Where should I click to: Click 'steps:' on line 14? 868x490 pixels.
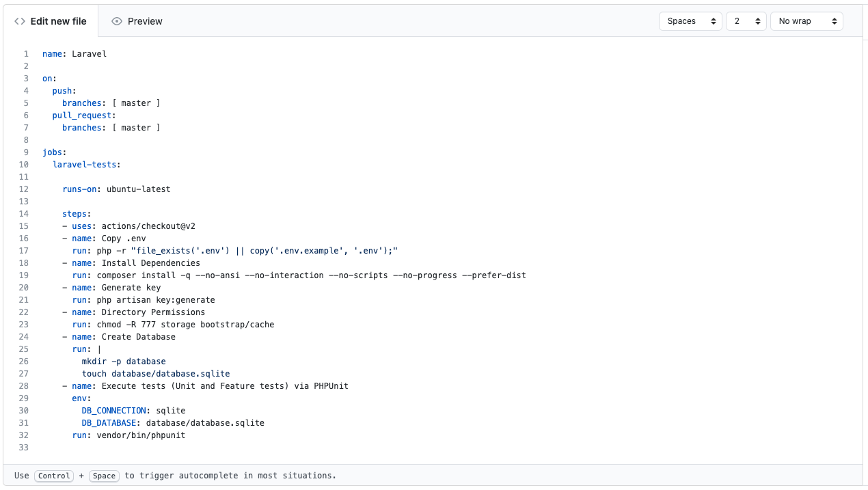click(x=77, y=214)
